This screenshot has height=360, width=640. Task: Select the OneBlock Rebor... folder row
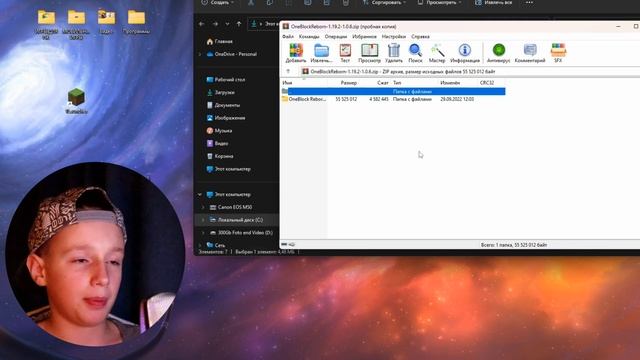click(393, 99)
